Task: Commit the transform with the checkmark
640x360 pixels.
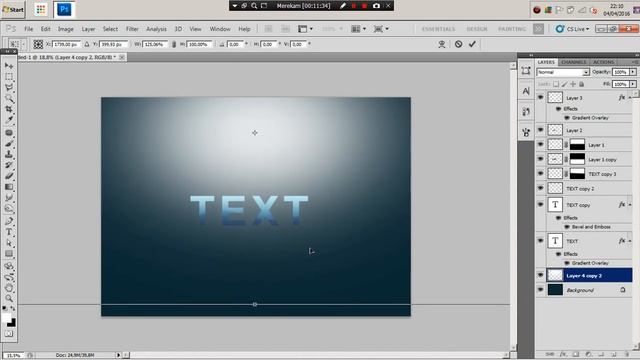Action: coord(472,44)
